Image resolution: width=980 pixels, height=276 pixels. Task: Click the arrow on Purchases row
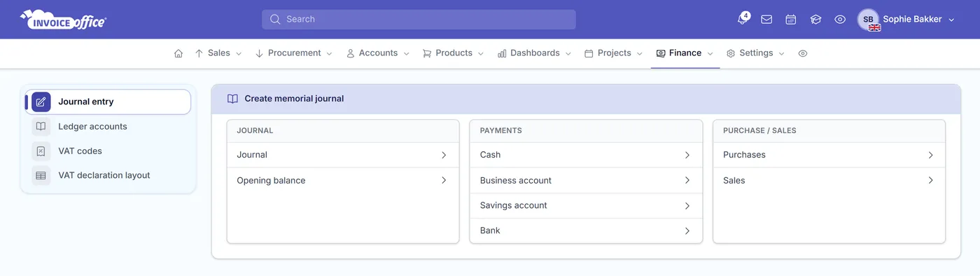[x=930, y=155]
